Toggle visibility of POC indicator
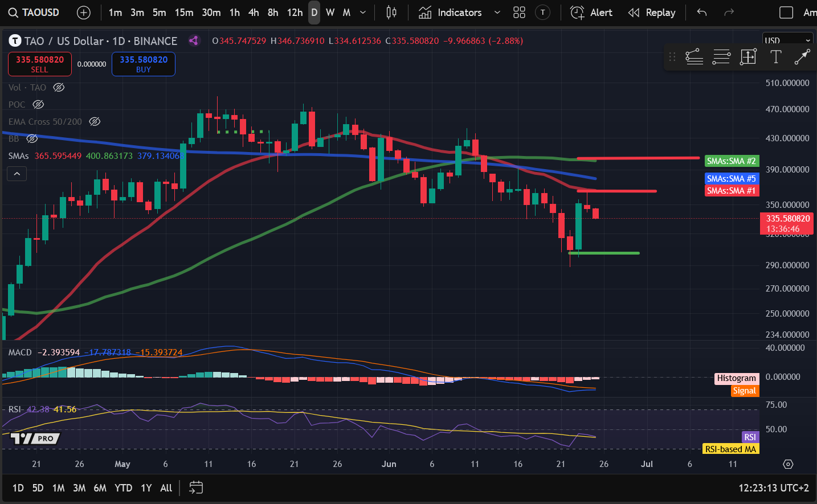Viewport: 817px width, 504px height. 38,104
